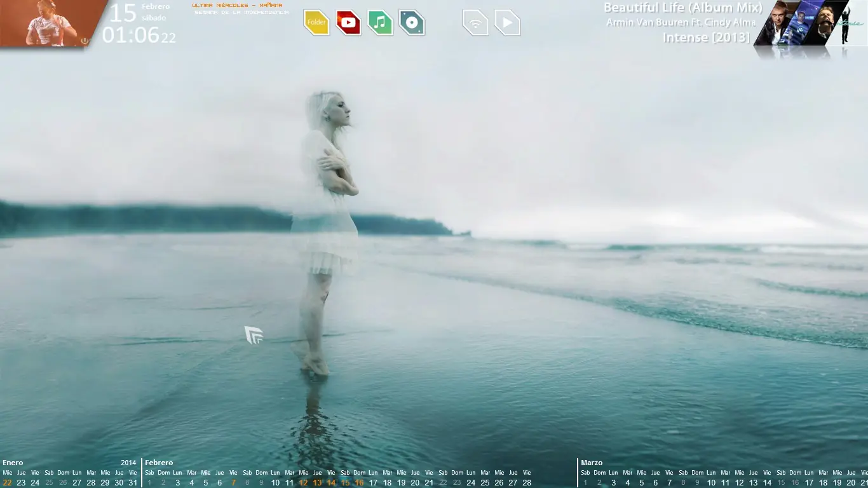The image size is (868, 488).
Task: Click the album text Intense [2013]
Action: [707, 37]
